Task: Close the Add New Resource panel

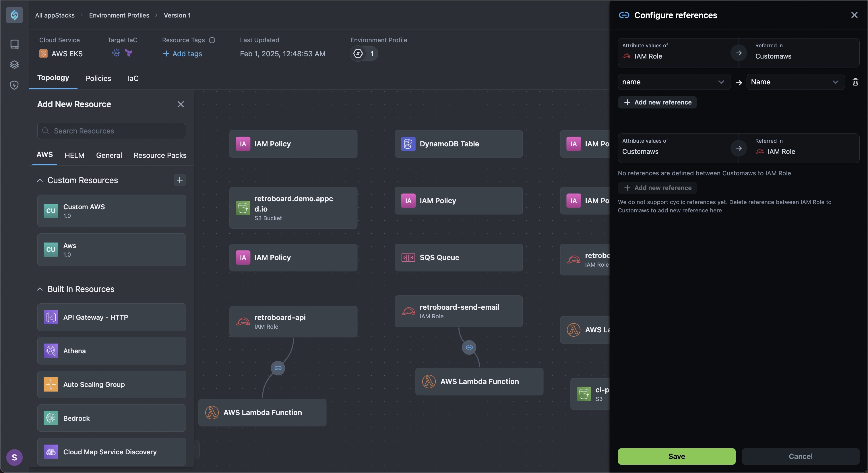Action: coord(181,104)
